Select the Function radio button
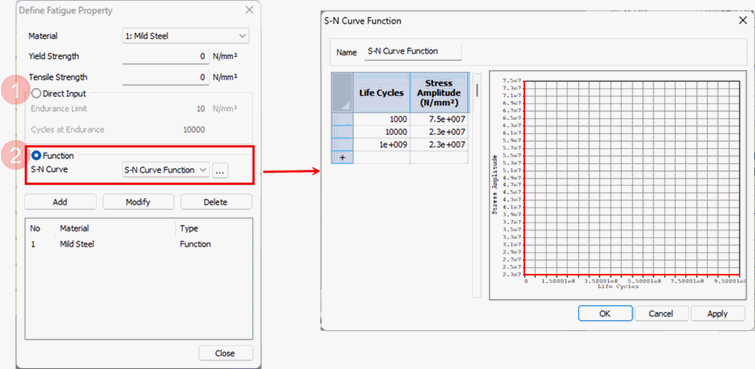Image resolution: width=755 pixels, height=369 pixels. point(36,156)
